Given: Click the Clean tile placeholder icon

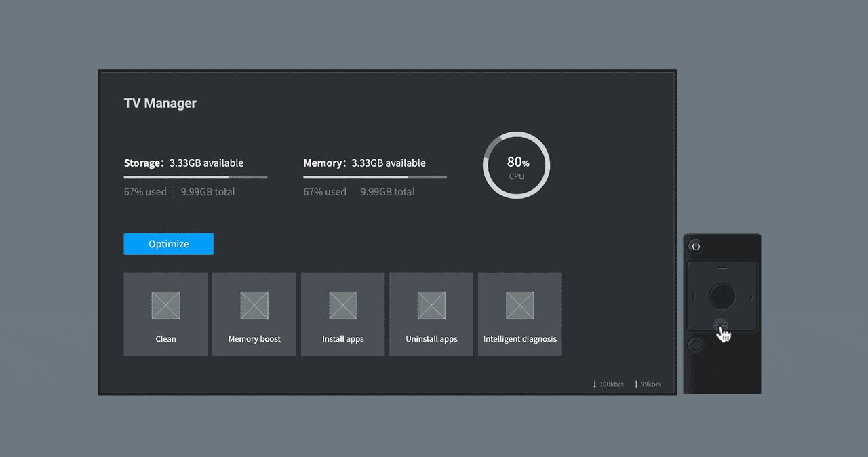Looking at the screenshot, I should click(165, 305).
